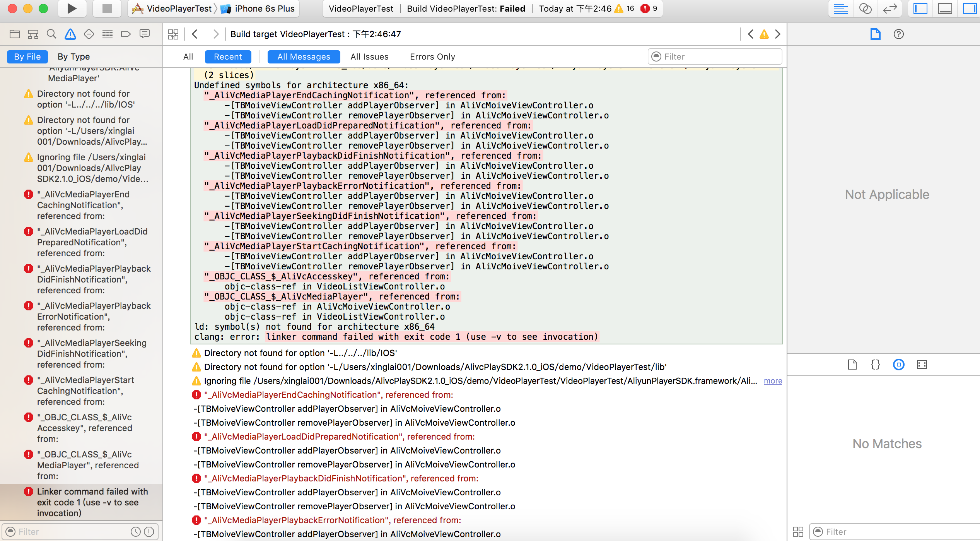Select the All Messages filter
This screenshot has width=980, height=541.
coord(304,56)
